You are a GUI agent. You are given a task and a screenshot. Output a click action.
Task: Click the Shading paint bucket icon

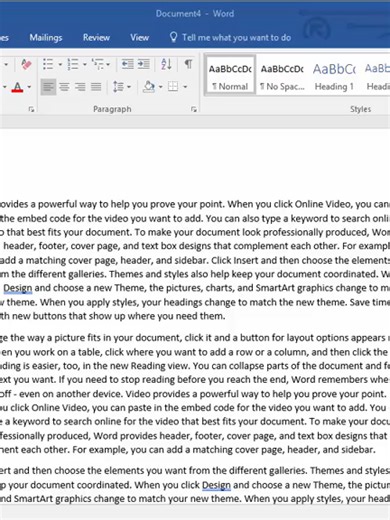click(149, 87)
